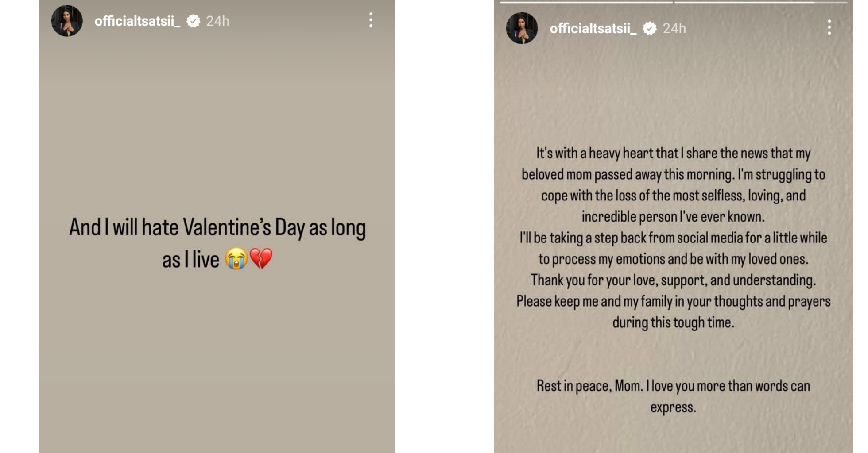Click the crying face emoji
The image size is (868, 453).
pos(236,259)
